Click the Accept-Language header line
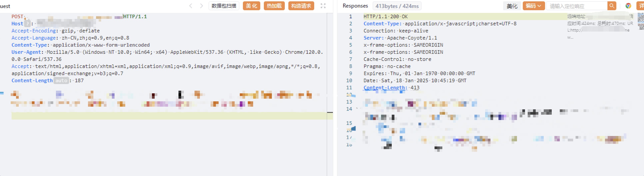644x176 pixels. [70, 38]
